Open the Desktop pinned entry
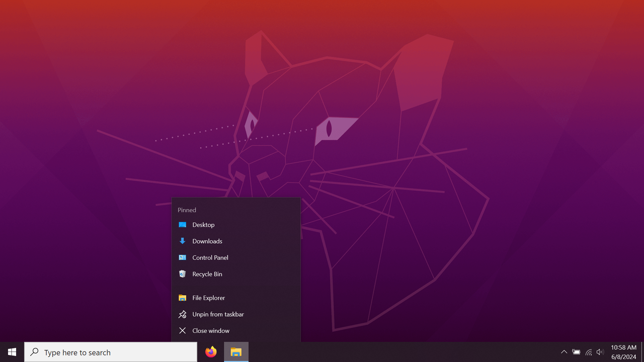Image resolution: width=644 pixels, height=362 pixels. pyautogui.click(x=203, y=225)
